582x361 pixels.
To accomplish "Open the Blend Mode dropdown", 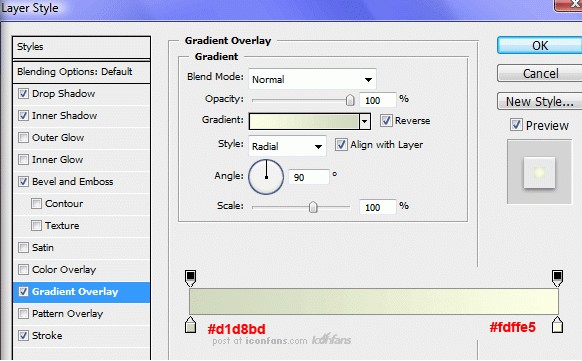I will [312, 79].
